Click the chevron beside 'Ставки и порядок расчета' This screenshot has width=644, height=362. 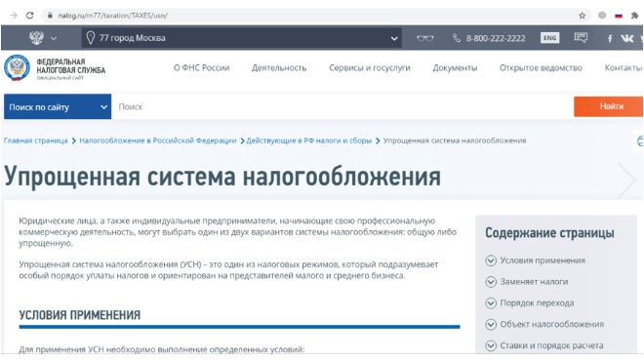[491, 345]
